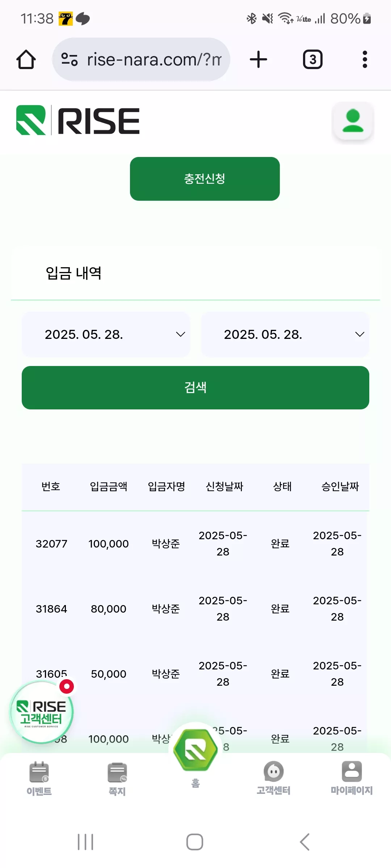This screenshot has height=868, width=391.
Task: Open the 마이페이지 icon
Action: (352, 771)
